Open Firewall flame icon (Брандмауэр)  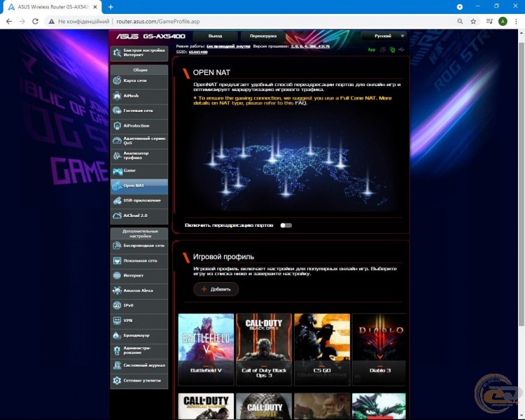117,335
